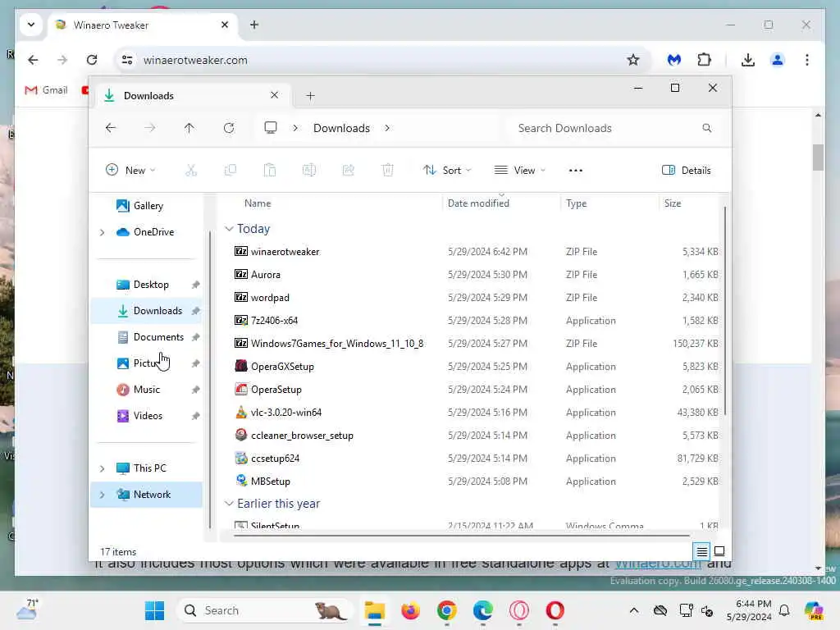This screenshot has width=840, height=630.
Task: Click the Share icon in Explorer toolbar
Action: (348, 171)
